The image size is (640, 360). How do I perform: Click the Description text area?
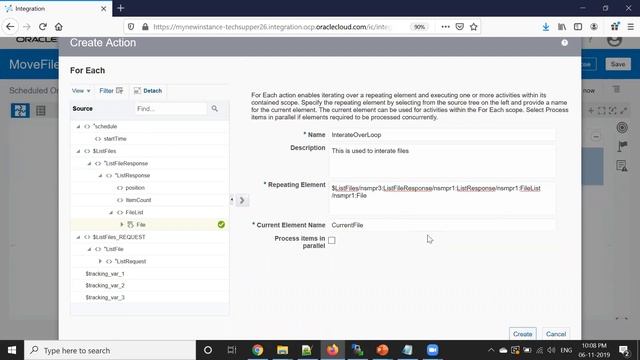pos(442,161)
